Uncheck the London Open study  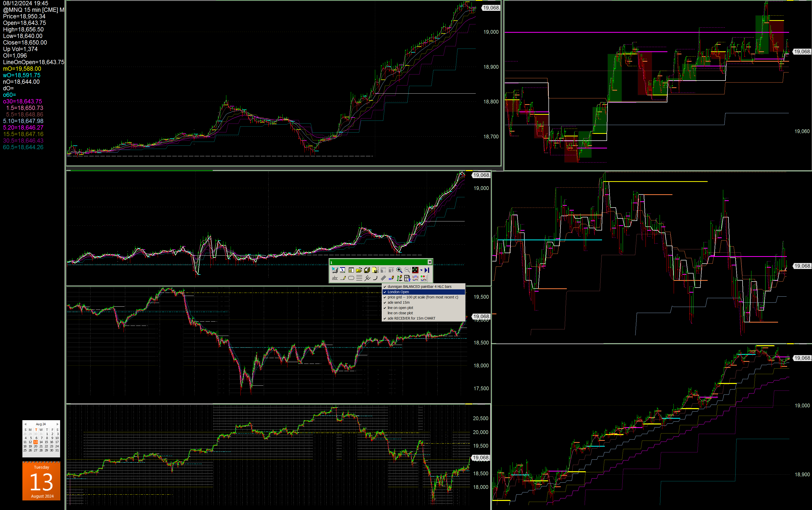pos(398,292)
